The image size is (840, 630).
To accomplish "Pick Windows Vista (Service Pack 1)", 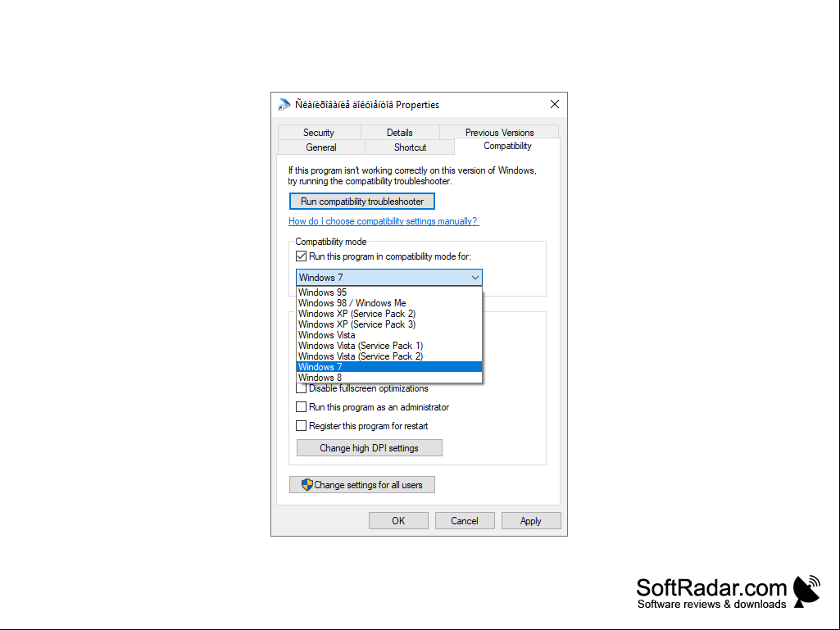I will coord(389,346).
